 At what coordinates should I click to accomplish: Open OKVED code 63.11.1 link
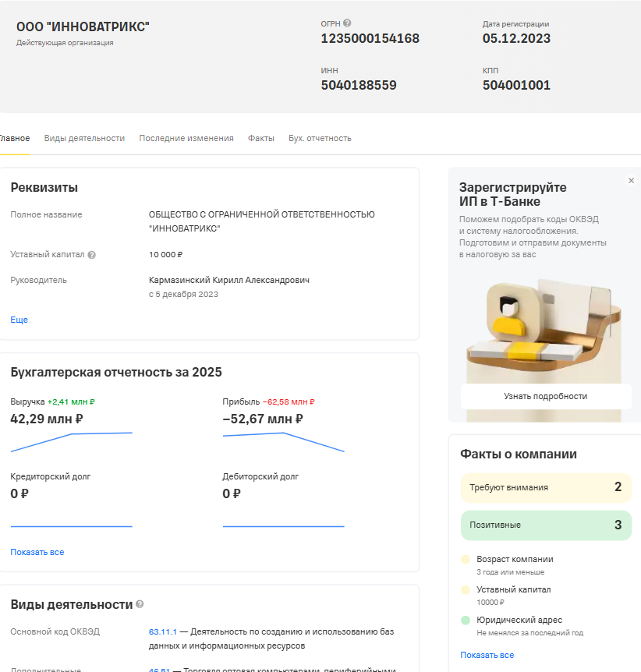coord(162,631)
